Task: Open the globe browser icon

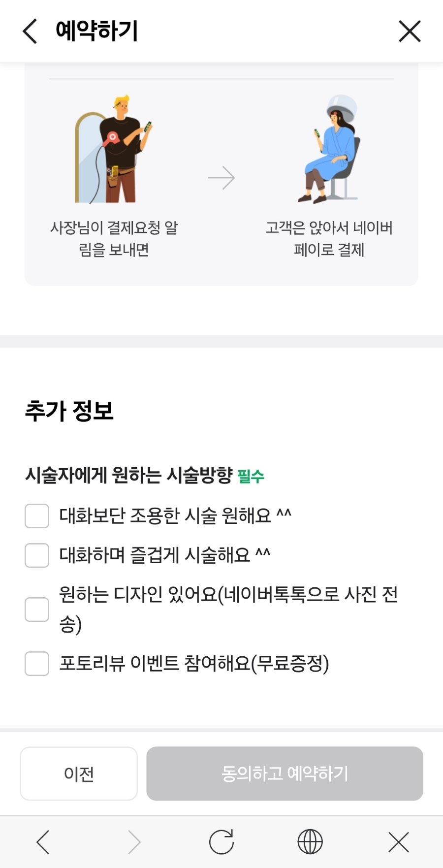Action: (x=310, y=841)
